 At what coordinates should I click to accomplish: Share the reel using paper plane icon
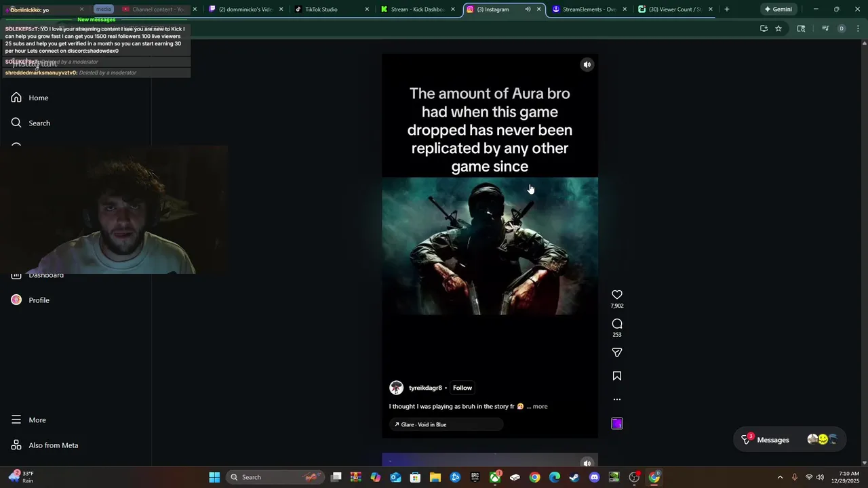click(x=617, y=352)
